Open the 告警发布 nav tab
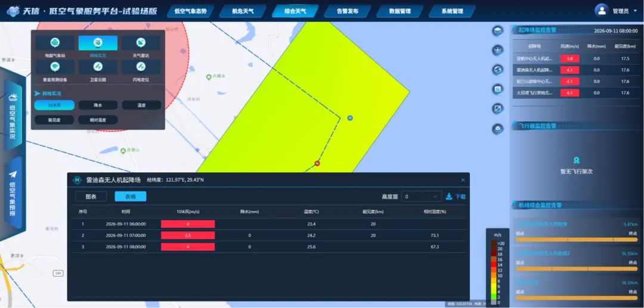 [348, 11]
